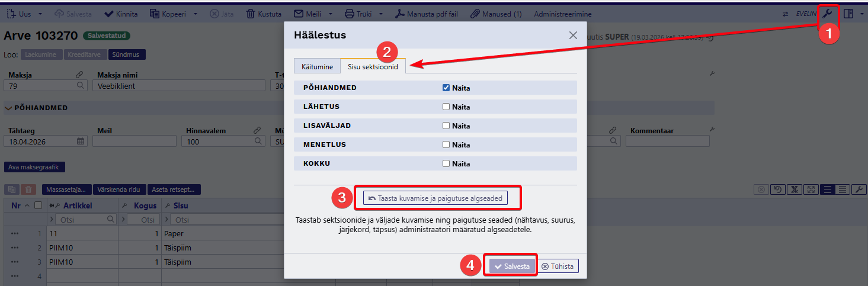Collapse the PÕHIANDMED section chevron
Image resolution: width=868 pixels, height=286 pixels.
click(8, 108)
